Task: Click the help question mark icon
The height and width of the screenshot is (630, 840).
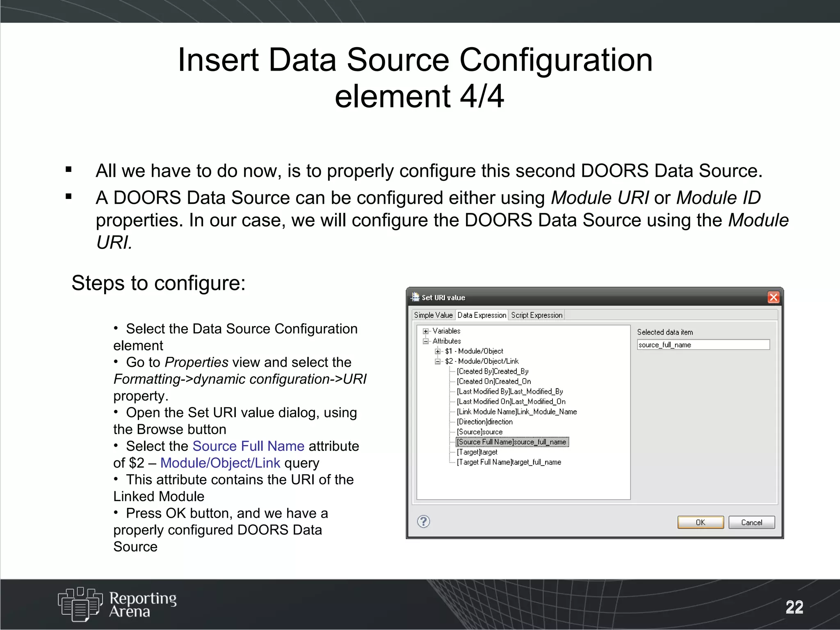Action: pyautogui.click(x=423, y=522)
